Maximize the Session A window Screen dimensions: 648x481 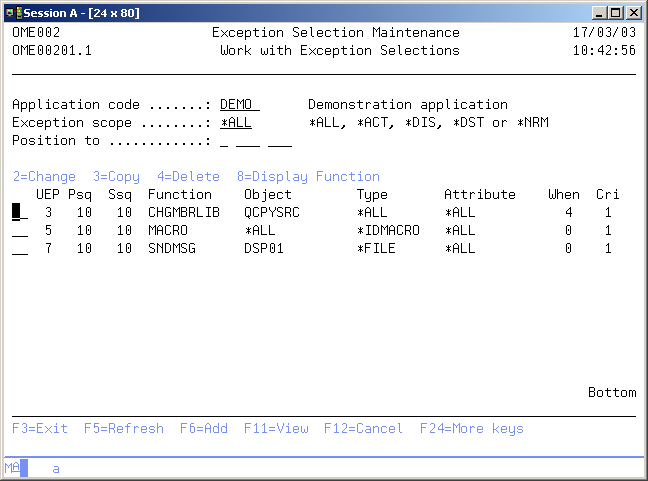617,12
